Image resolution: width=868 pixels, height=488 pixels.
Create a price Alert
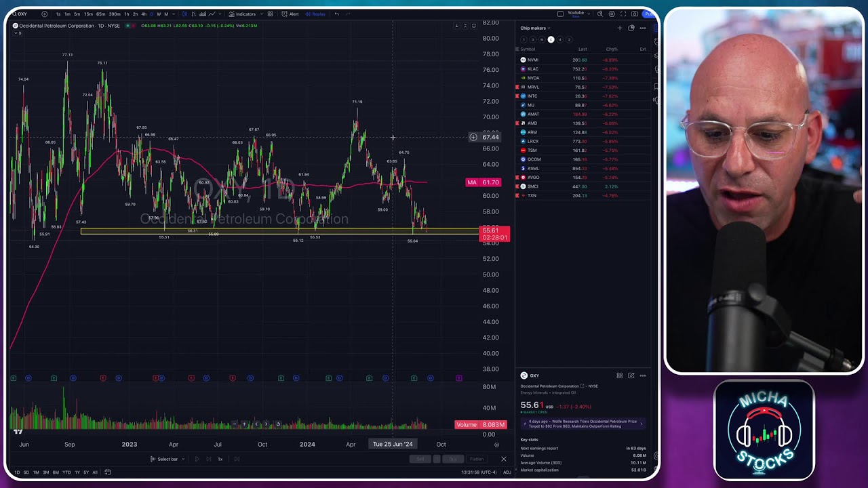291,14
